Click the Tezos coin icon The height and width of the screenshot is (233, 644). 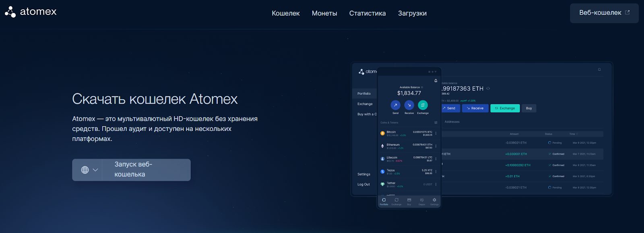pyautogui.click(x=382, y=172)
